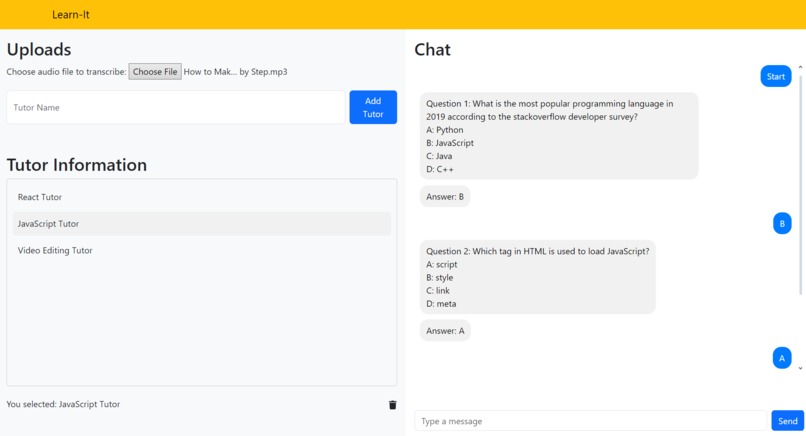Delete selected tutor with trash icon
This screenshot has width=806, height=436.
pyautogui.click(x=393, y=405)
